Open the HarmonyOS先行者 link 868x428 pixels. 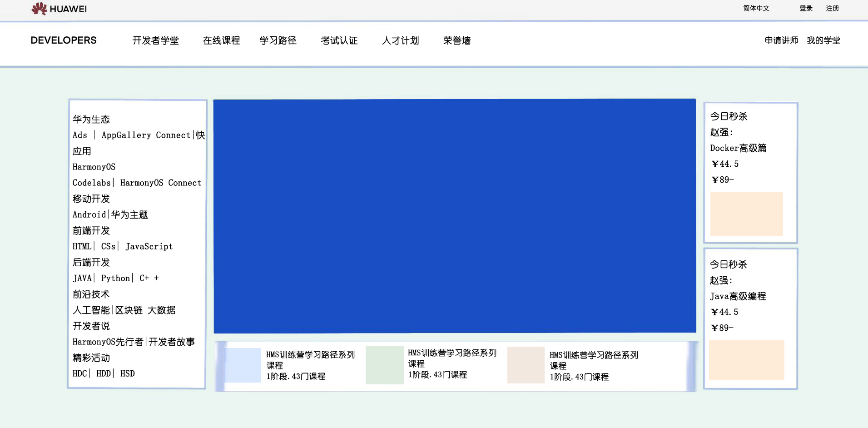coord(108,342)
